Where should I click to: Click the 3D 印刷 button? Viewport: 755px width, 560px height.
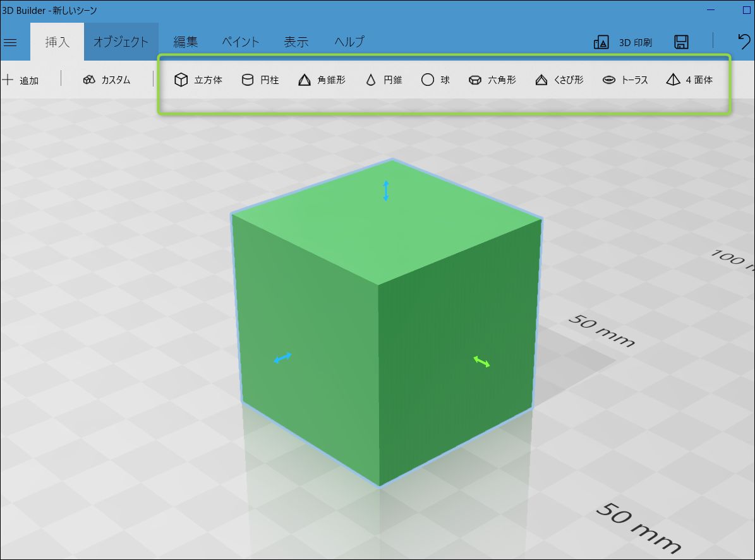click(622, 42)
